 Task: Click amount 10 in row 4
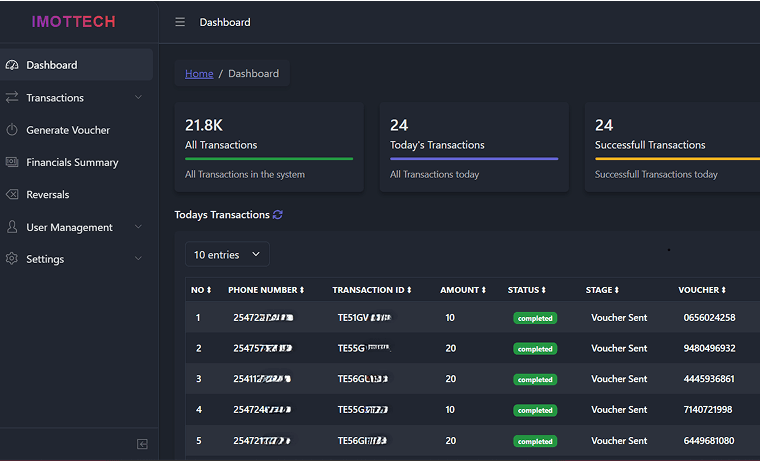pyautogui.click(x=450, y=410)
